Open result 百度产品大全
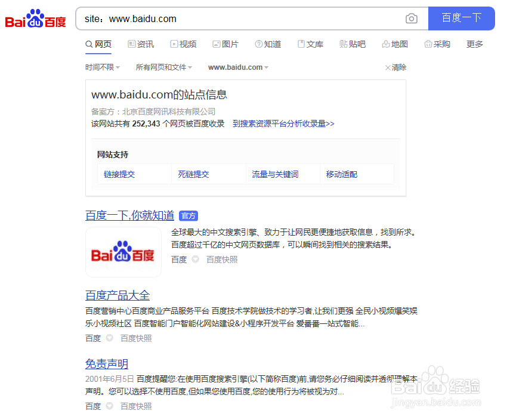 coord(118,295)
